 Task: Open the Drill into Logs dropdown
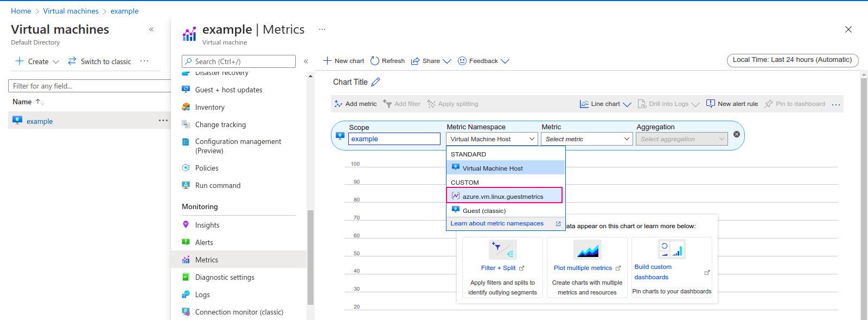(x=668, y=104)
